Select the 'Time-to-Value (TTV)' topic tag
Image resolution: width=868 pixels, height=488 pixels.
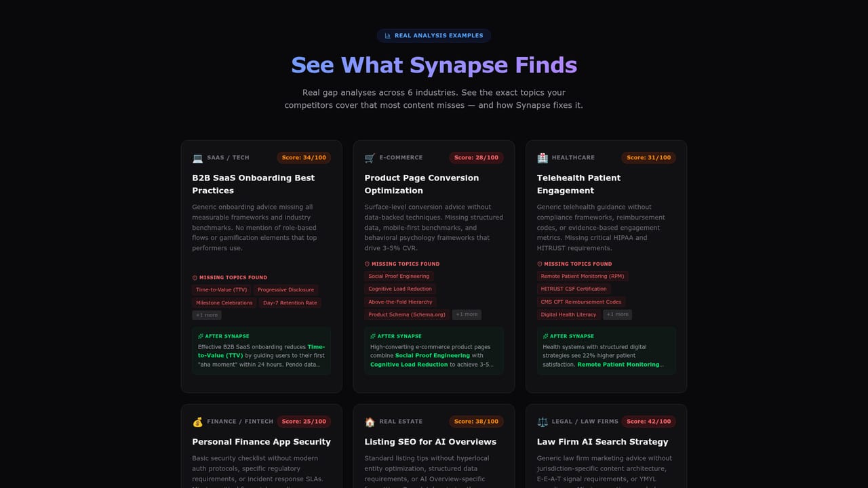pos(222,290)
